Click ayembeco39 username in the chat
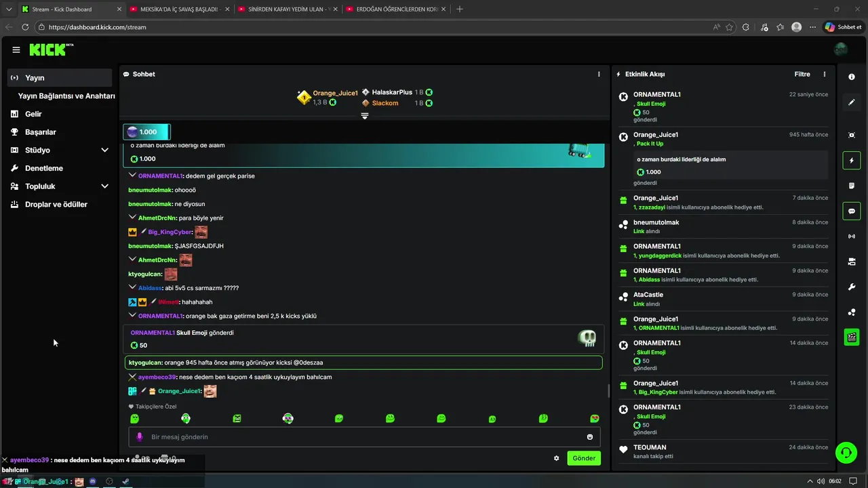 click(x=157, y=377)
